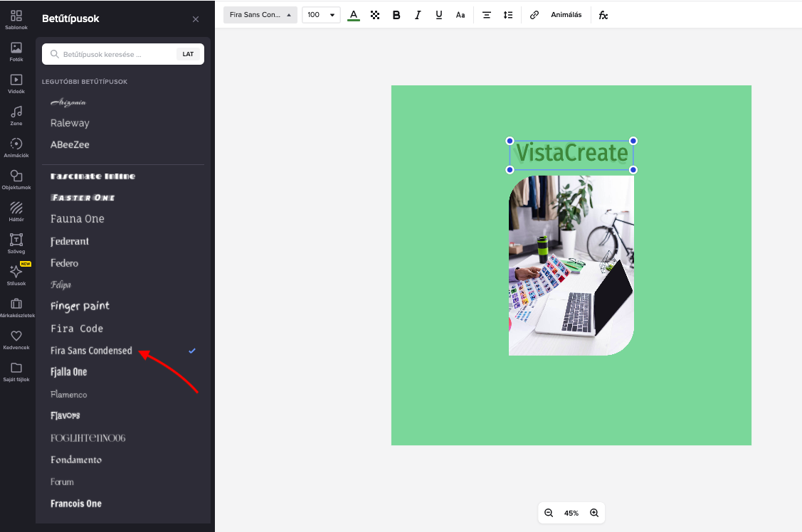Toggle bold formatting
The image size is (802, 532).
point(396,15)
